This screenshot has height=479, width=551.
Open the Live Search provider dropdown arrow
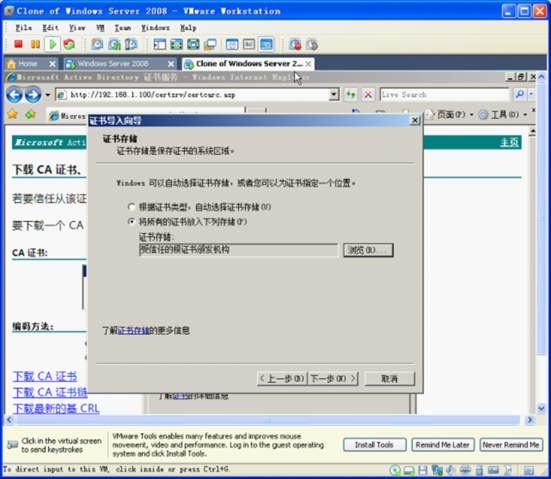(x=531, y=94)
